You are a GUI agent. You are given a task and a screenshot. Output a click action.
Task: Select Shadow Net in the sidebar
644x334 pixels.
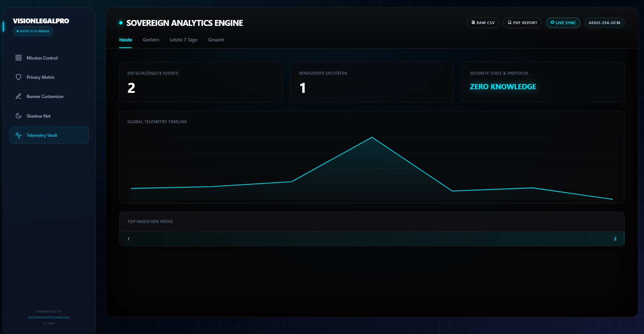click(x=49, y=116)
